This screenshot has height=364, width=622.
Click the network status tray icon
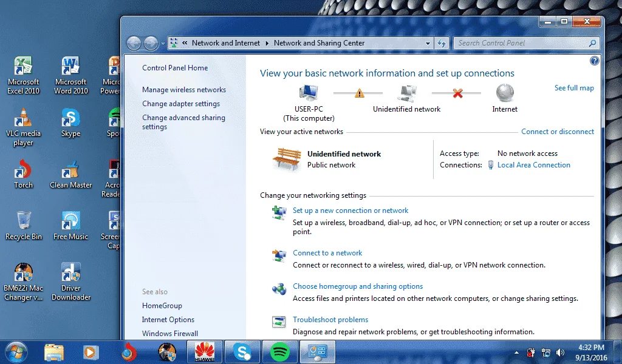[546, 352]
